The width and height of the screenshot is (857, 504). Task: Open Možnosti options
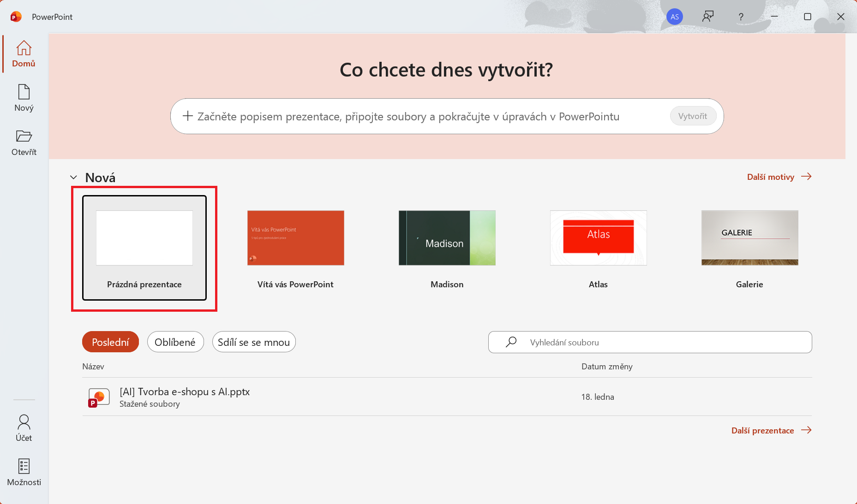point(24,473)
